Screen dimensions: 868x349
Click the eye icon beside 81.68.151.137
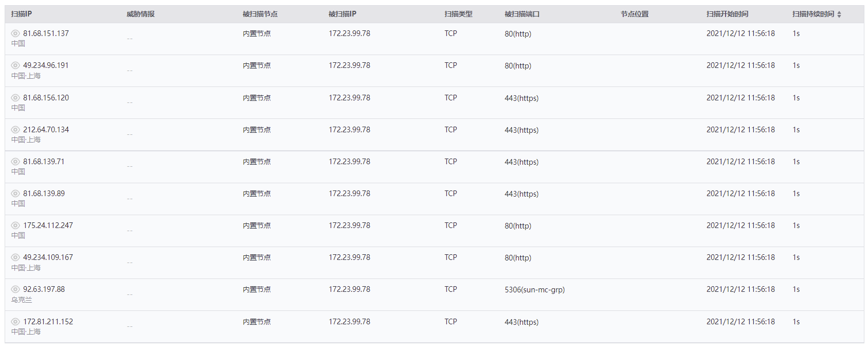tap(15, 33)
